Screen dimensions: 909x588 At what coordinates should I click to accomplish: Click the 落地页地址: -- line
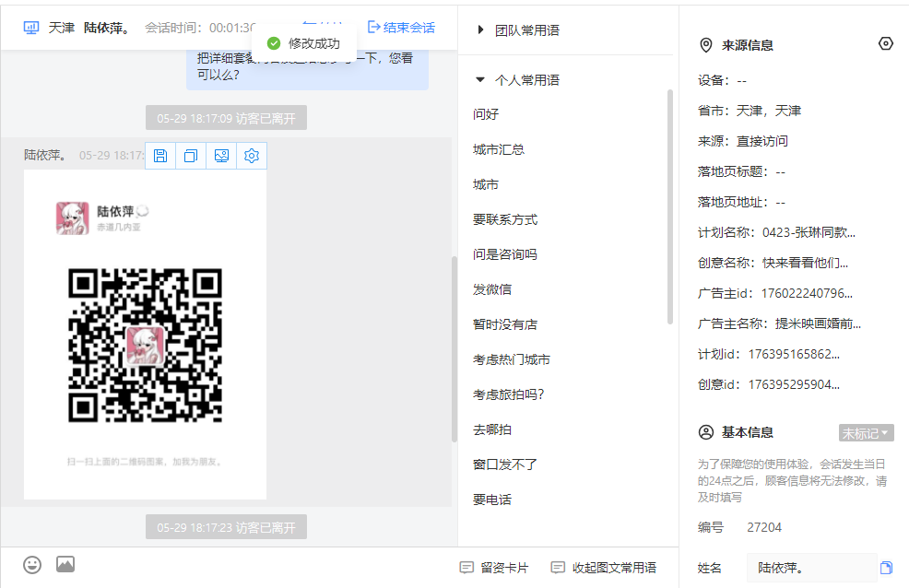pyautogui.click(x=741, y=202)
